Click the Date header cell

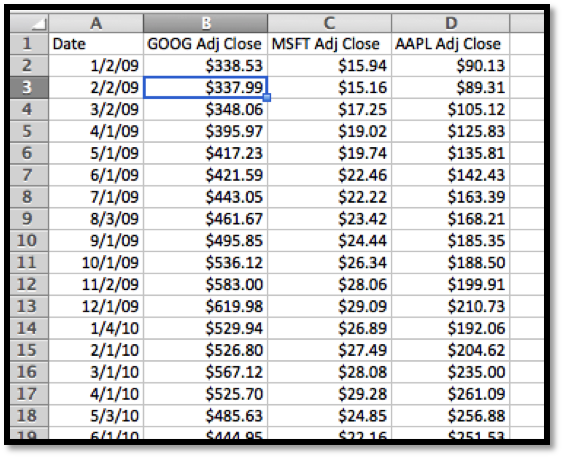point(96,44)
